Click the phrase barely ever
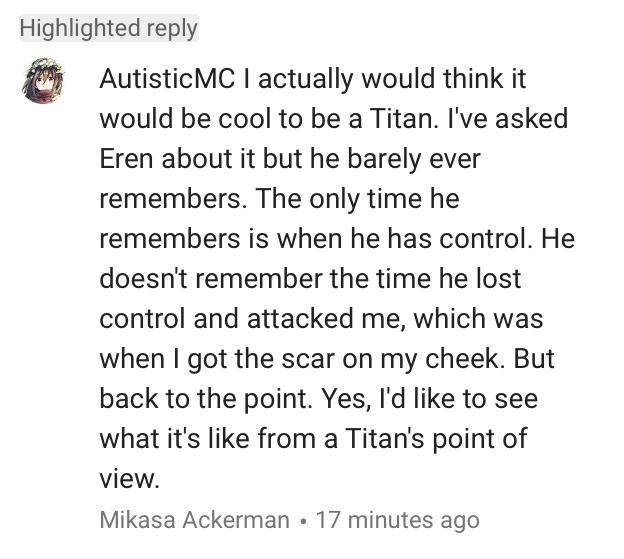Viewport: 624px width, 559px height. (414, 159)
